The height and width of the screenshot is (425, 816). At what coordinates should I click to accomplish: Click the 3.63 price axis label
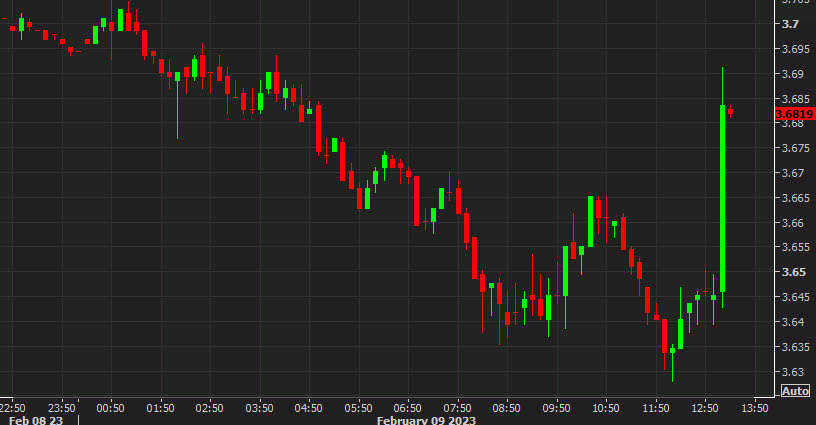coord(792,372)
